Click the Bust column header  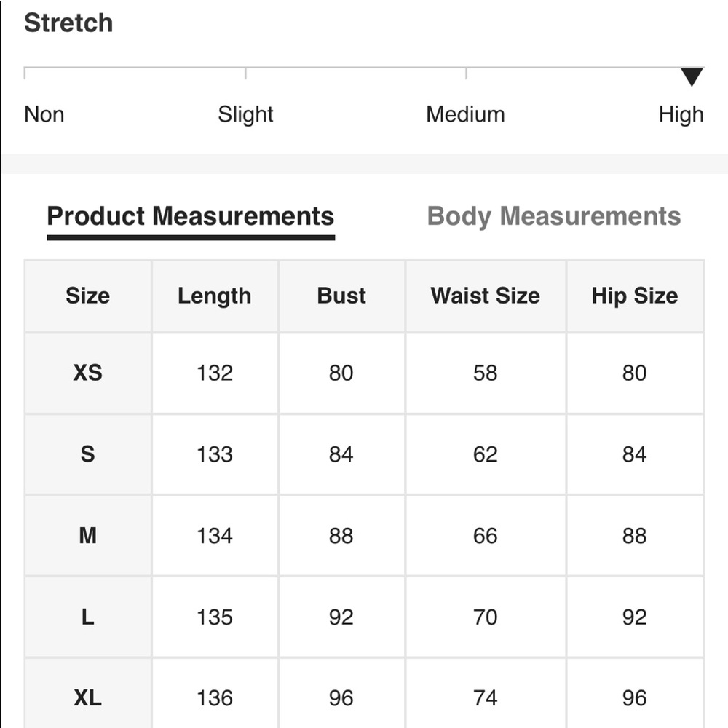[341, 296]
